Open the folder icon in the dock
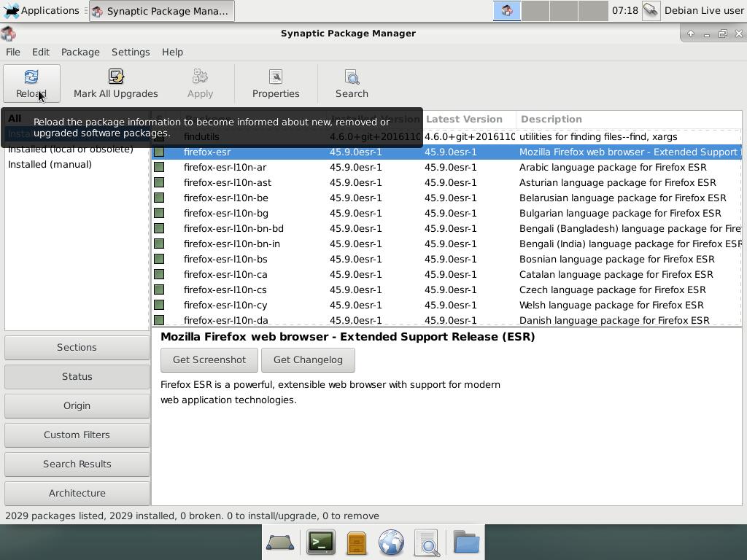747x560 pixels. 466,542
